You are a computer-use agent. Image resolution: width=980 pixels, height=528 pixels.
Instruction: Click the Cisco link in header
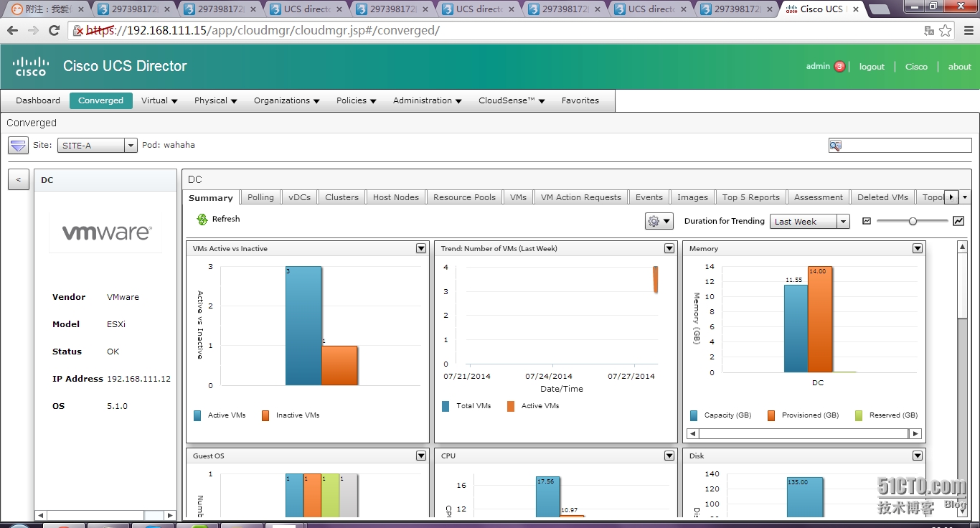pos(916,67)
